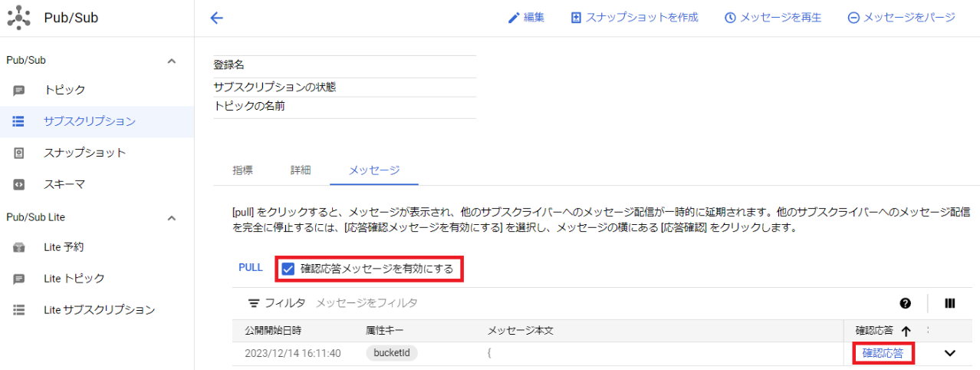This screenshot has height=370, width=980.
Task: Click スナップショットを作成 button
Action: (x=634, y=17)
